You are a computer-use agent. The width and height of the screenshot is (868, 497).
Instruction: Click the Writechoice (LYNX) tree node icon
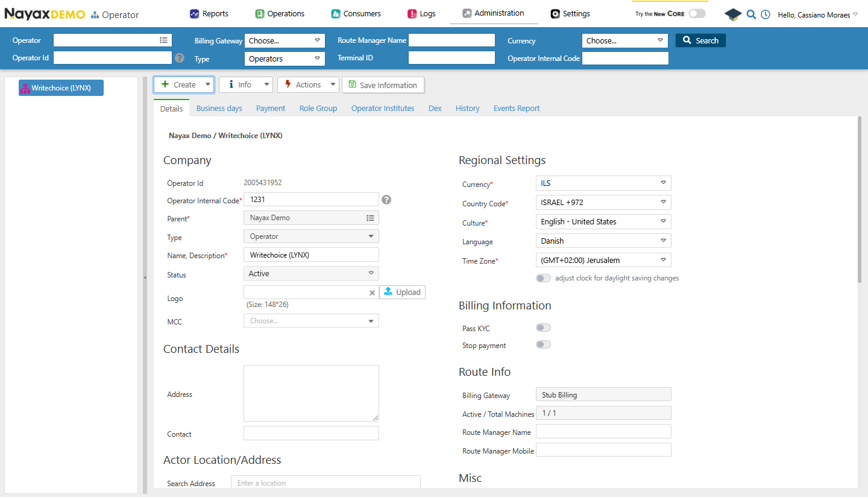tap(25, 88)
